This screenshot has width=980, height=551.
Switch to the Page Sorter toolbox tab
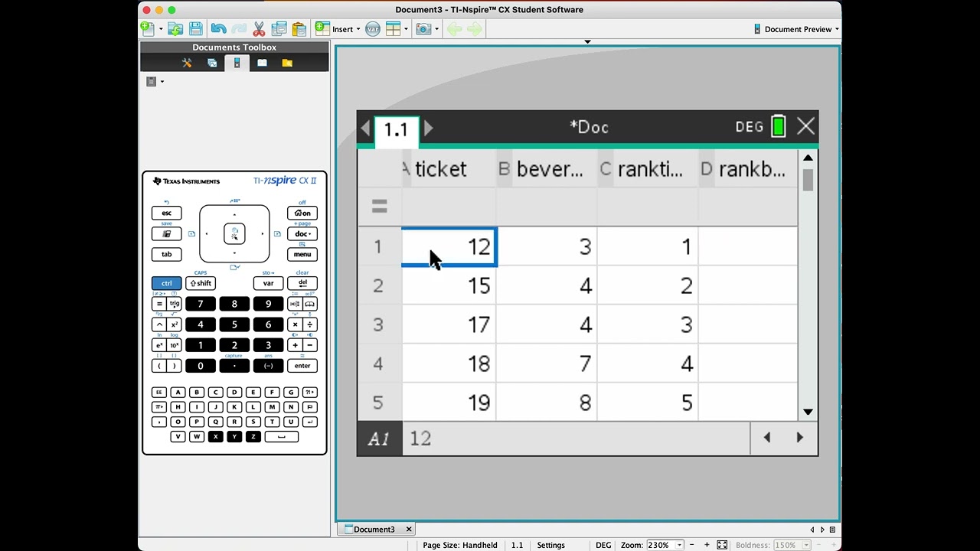[212, 63]
